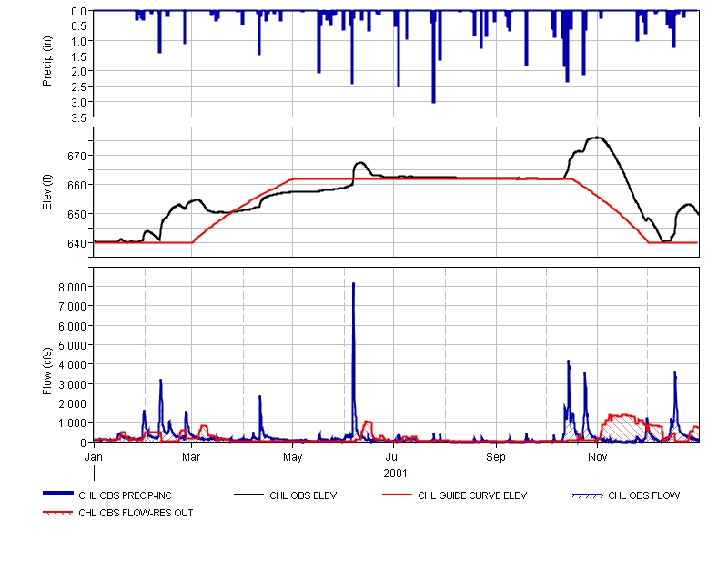
Task: Click the 660 elevation axis value
Action: (77, 185)
